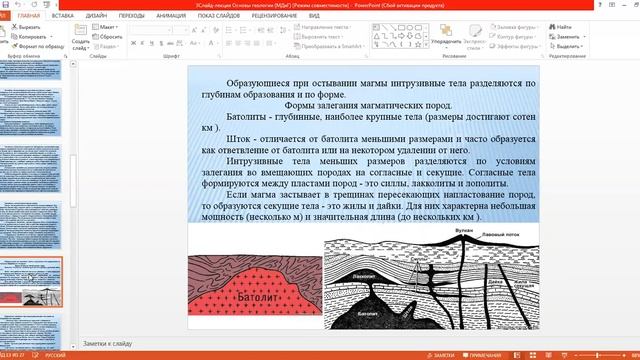Align text left

pos(229,43)
